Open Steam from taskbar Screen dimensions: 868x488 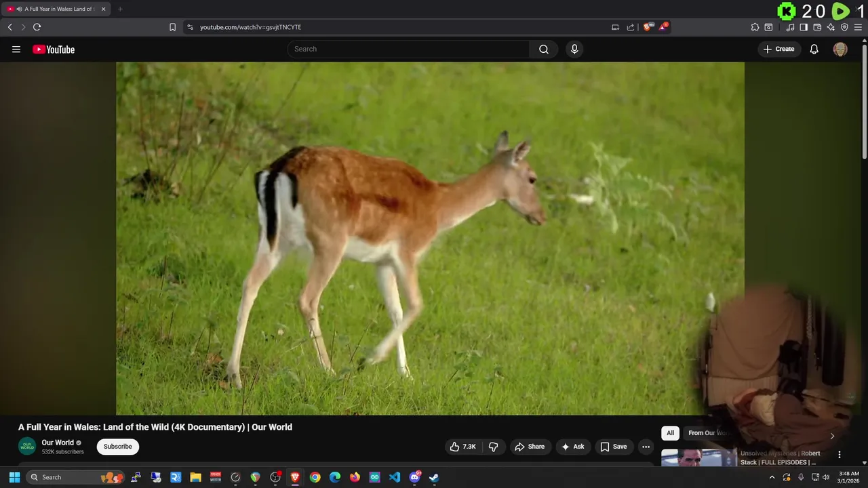434,477
